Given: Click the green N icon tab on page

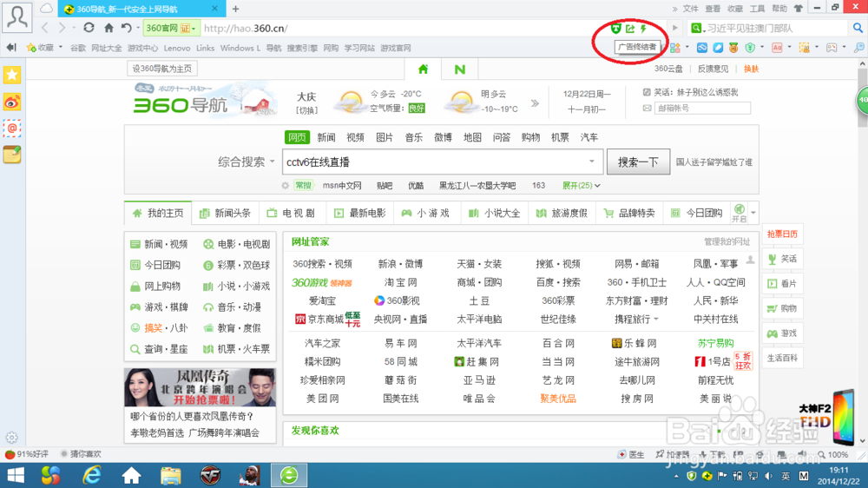Looking at the screenshot, I should (x=459, y=69).
